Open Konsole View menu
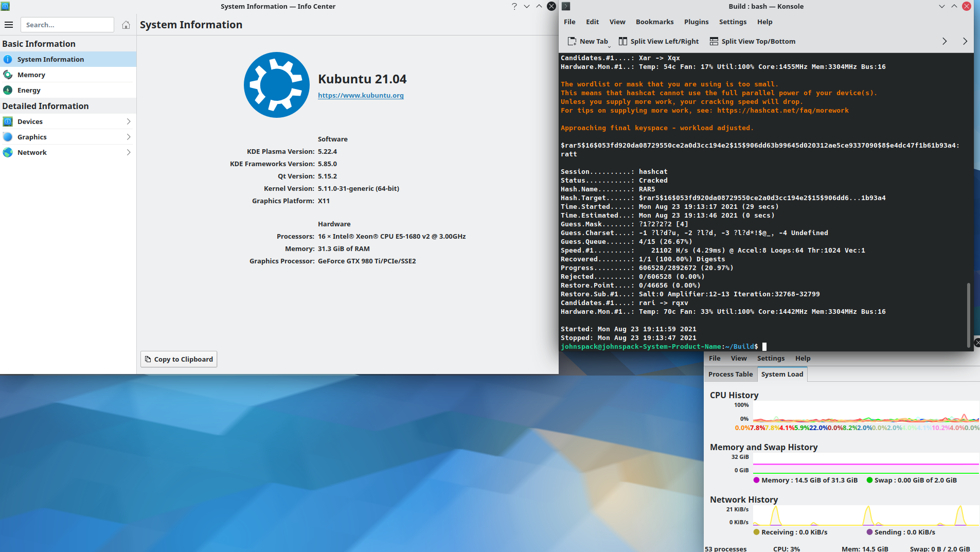 (617, 22)
